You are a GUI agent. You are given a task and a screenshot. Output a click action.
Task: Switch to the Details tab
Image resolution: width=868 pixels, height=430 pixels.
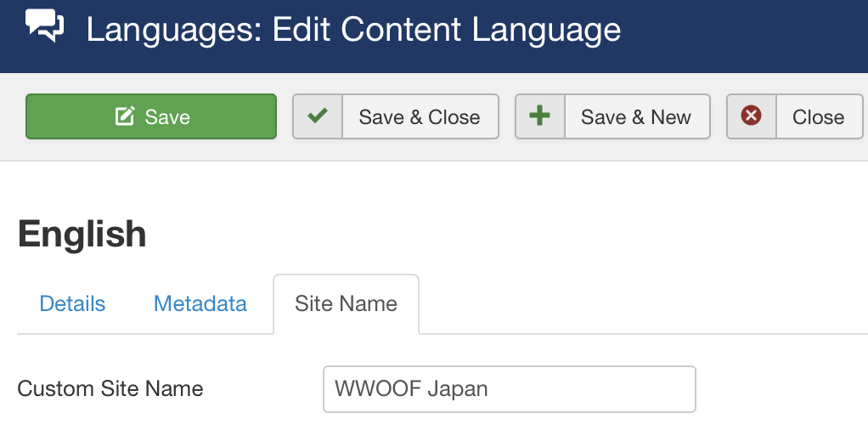click(x=72, y=303)
